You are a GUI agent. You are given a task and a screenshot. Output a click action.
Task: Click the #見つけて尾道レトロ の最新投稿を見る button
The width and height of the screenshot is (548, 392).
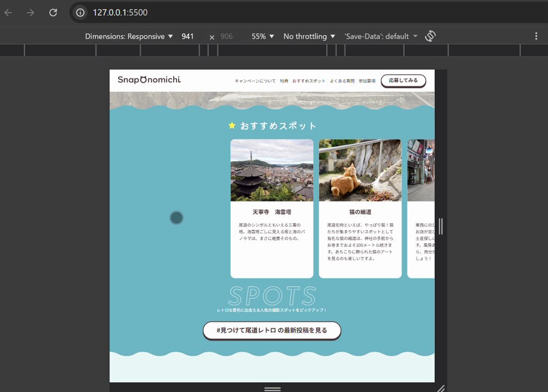point(272,330)
